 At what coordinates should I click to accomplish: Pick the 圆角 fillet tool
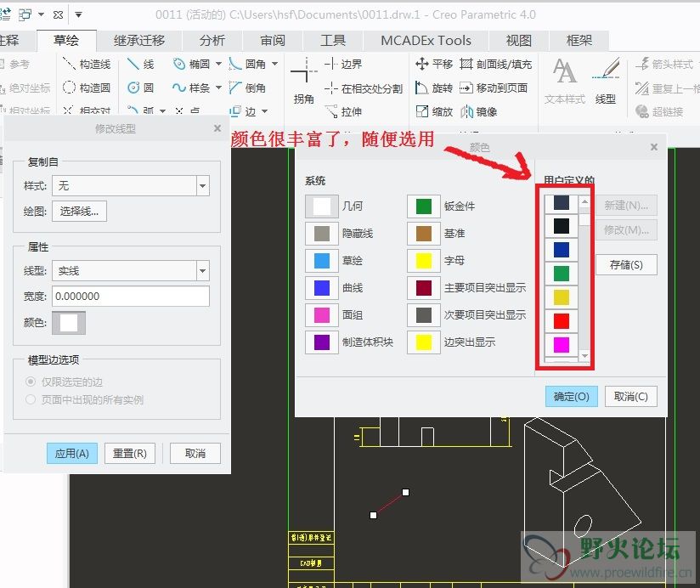(248, 65)
